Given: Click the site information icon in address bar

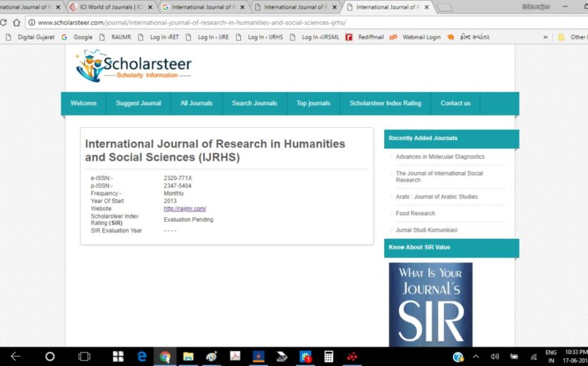Looking at the screenshot, I should pos(32,22).
